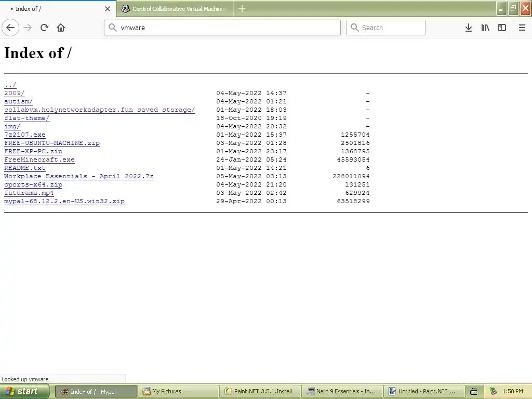
Task: Download FREE-XP-PC.zip
Action: tap(33, 151)
